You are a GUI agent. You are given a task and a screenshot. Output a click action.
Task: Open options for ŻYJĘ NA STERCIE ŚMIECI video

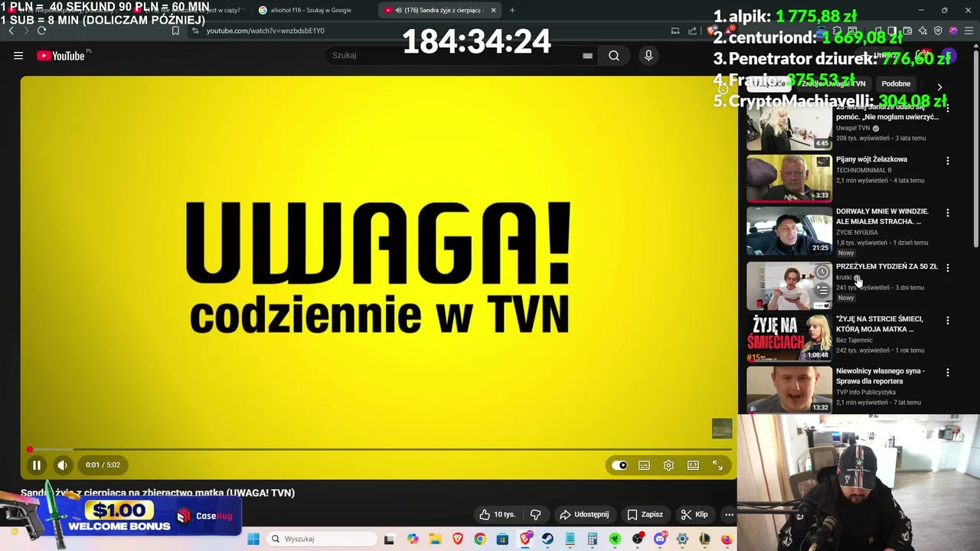pos(948,320)
